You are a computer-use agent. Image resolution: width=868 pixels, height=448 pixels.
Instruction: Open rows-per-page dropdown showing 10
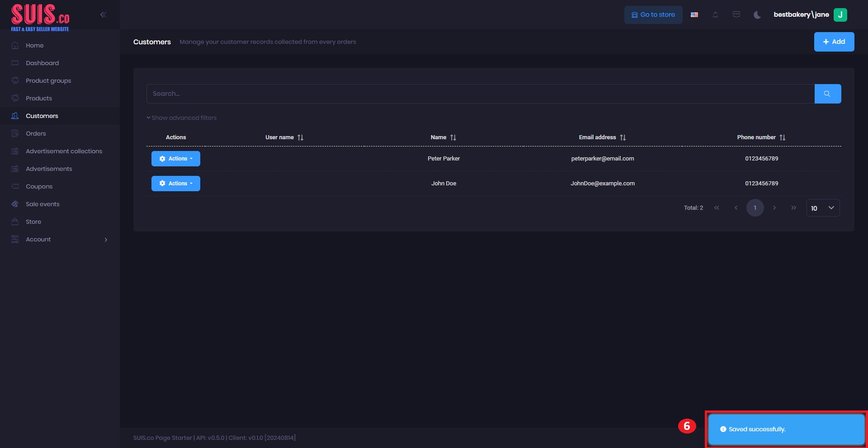pyautogui.click(x=823, y=208)
